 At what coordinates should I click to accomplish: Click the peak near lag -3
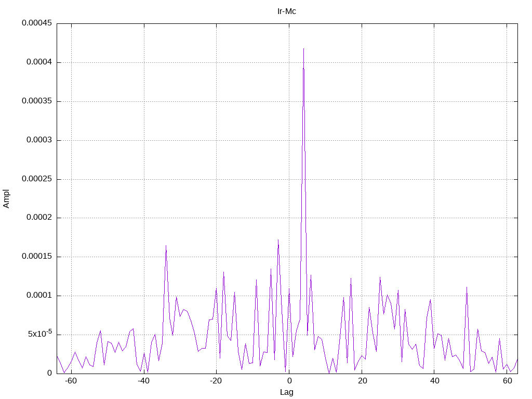coord(278,240)
